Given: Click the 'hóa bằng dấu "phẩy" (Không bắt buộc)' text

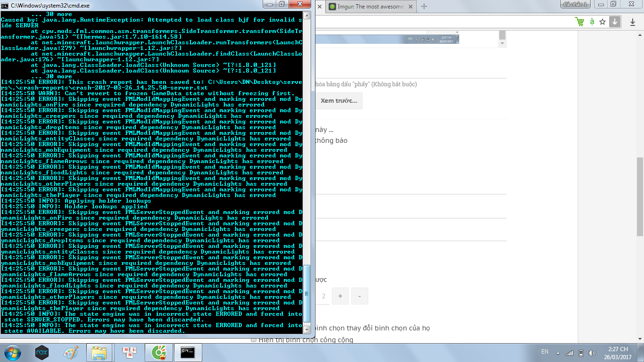Looking at the screenshot, I should pyautogui.click(x=366, y=84).
